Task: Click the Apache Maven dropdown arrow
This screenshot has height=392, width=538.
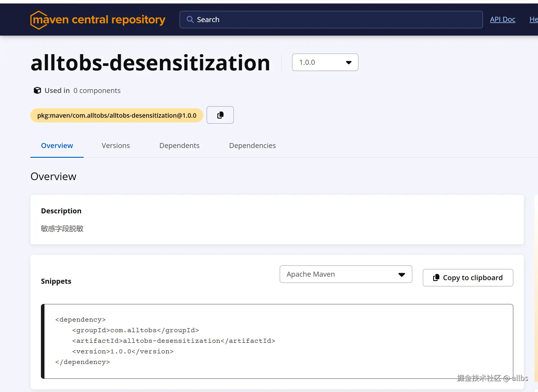Action: [402, 275]
